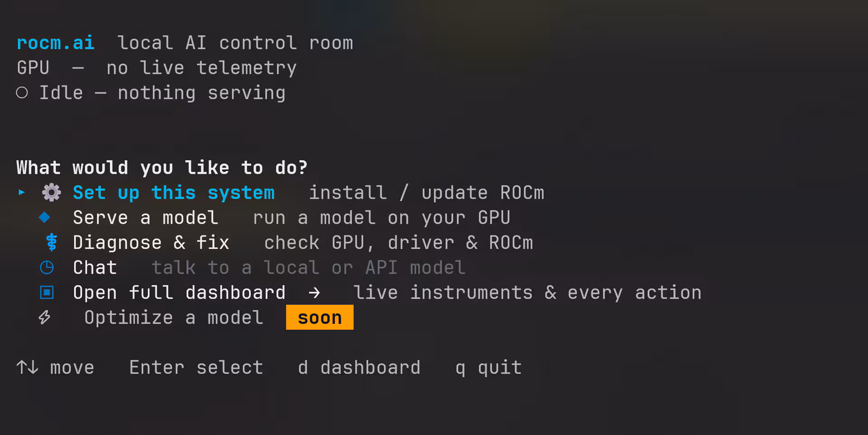Click the square dashboard icon
This screenshot has width=868, height=435.
pos(47,293)
